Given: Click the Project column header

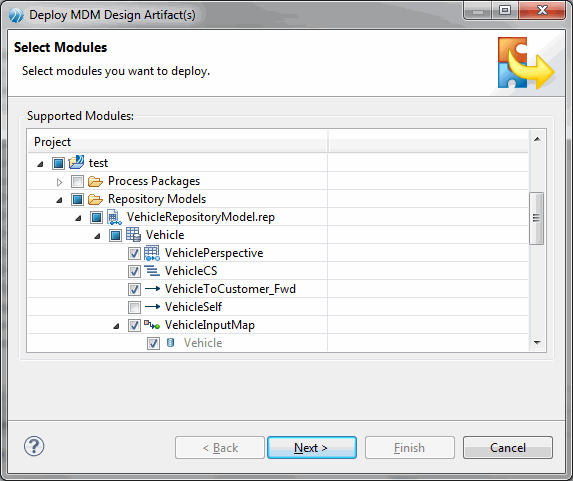Looking at the screenshot, I should click(x=178, y=142).
